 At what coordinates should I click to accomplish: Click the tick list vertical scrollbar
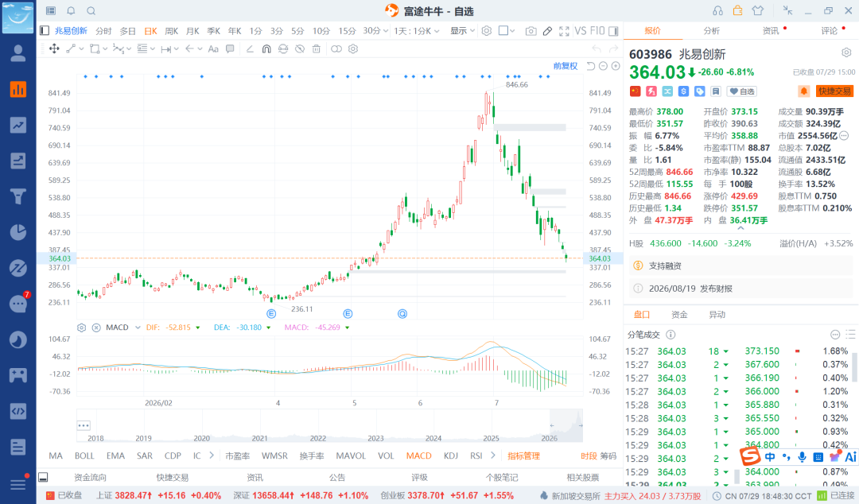[854, 367]
